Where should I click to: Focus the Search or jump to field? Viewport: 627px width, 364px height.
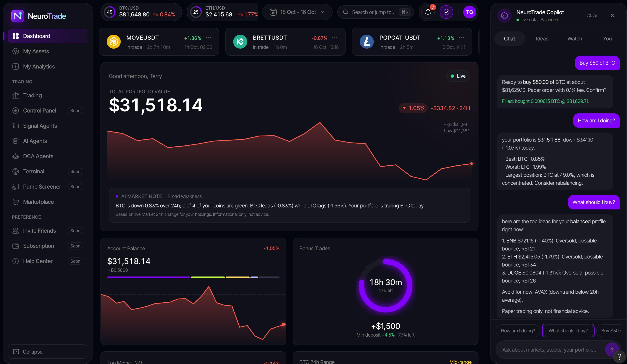point(375,12)
